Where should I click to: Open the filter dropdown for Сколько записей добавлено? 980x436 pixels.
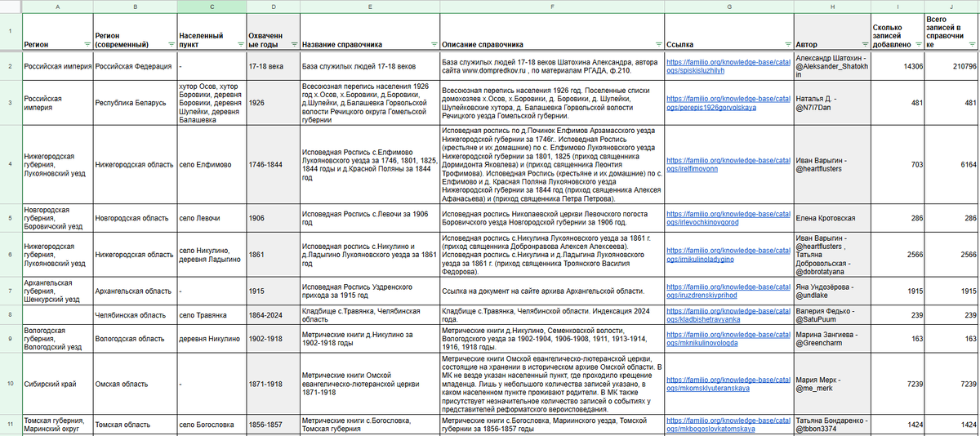point(918,44)
